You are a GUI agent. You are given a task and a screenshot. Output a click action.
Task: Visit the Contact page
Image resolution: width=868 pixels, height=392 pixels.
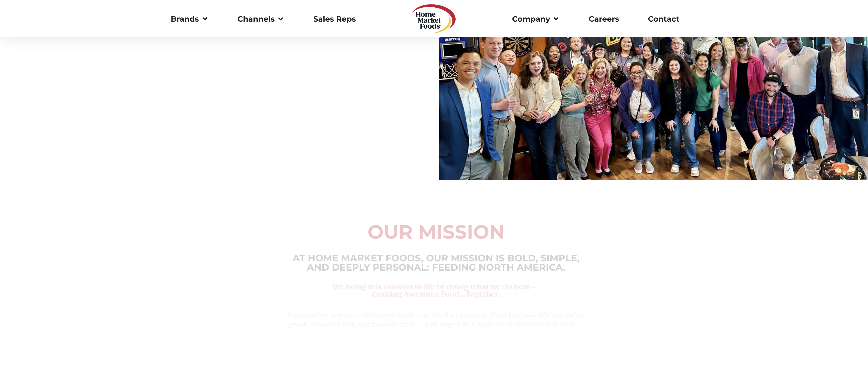[x=663, y=19]
